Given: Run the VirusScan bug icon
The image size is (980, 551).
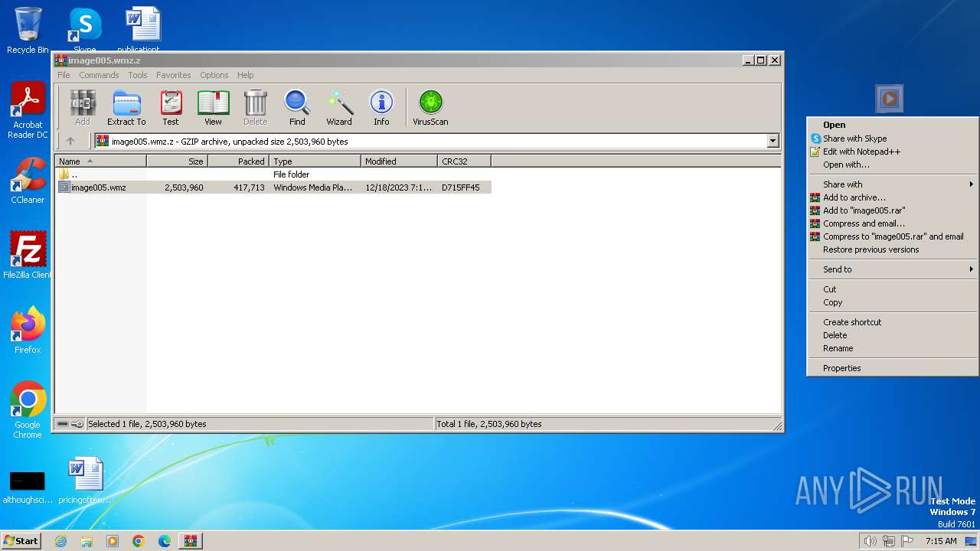Looking at the screenshot, I should [430, 108].
